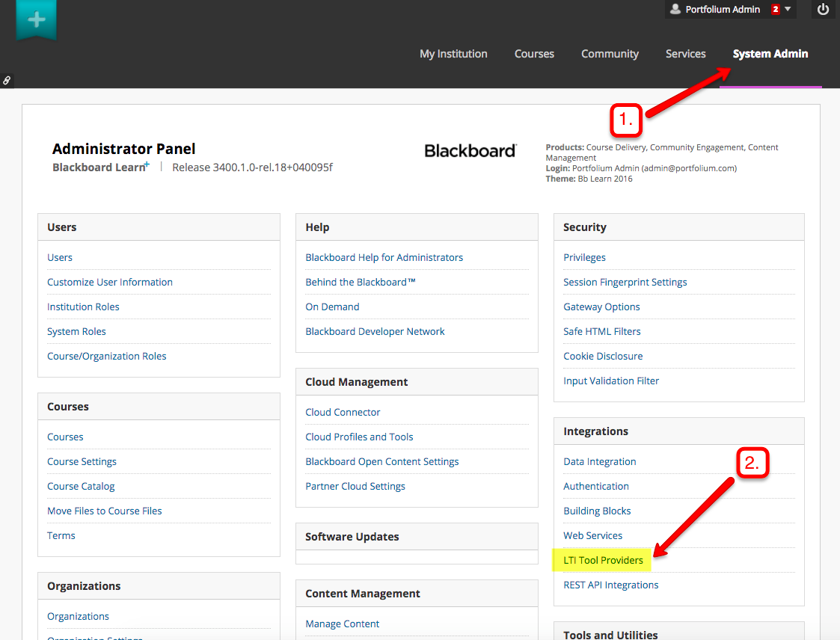
Task: Open the Course Catalog link
Action: click(81, 486)
